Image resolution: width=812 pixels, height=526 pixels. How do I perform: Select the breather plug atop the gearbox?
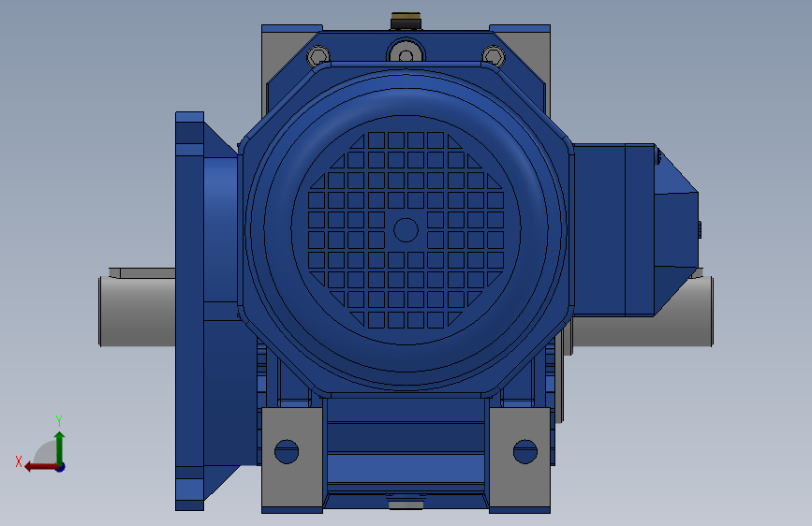406,22
